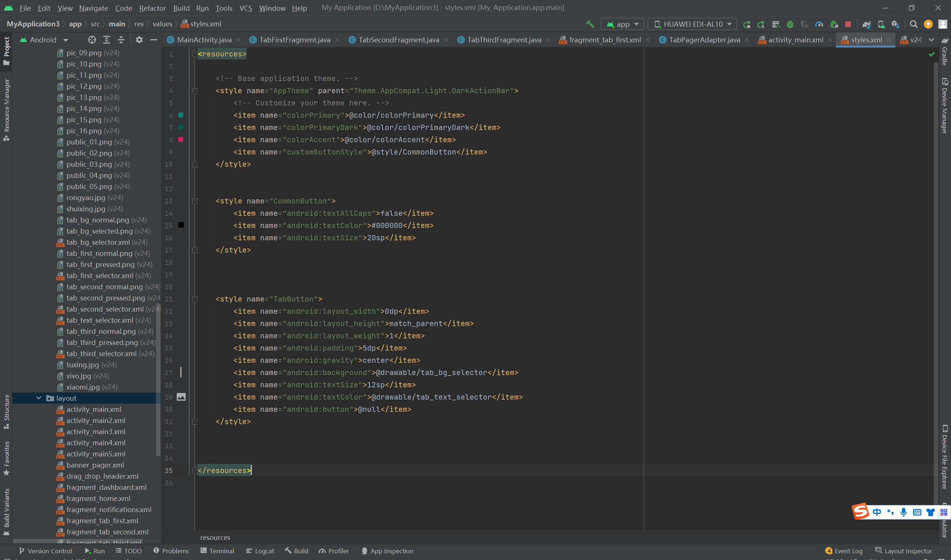Open SDK Manager from the toolbar
Viewport: 951px width, 560px height.
895,24
